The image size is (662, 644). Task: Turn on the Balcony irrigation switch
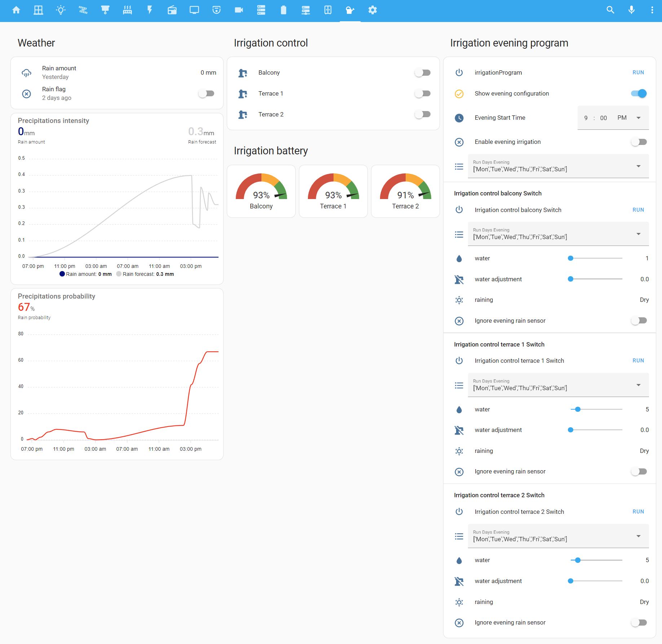tap(423, 72)
